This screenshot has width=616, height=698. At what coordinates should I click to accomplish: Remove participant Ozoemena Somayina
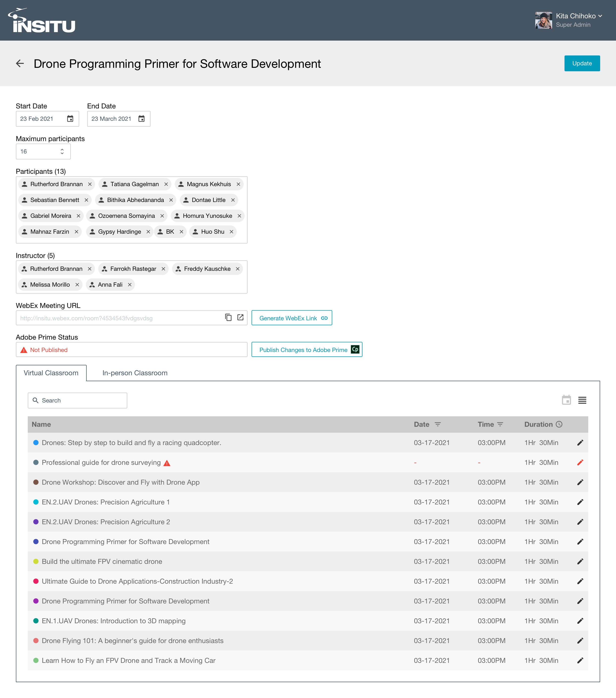point(162,216)
